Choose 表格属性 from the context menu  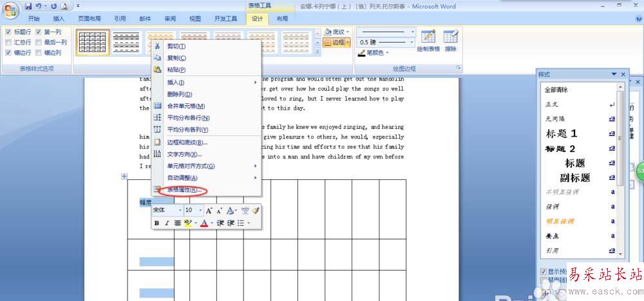click(x=182, y=189)
